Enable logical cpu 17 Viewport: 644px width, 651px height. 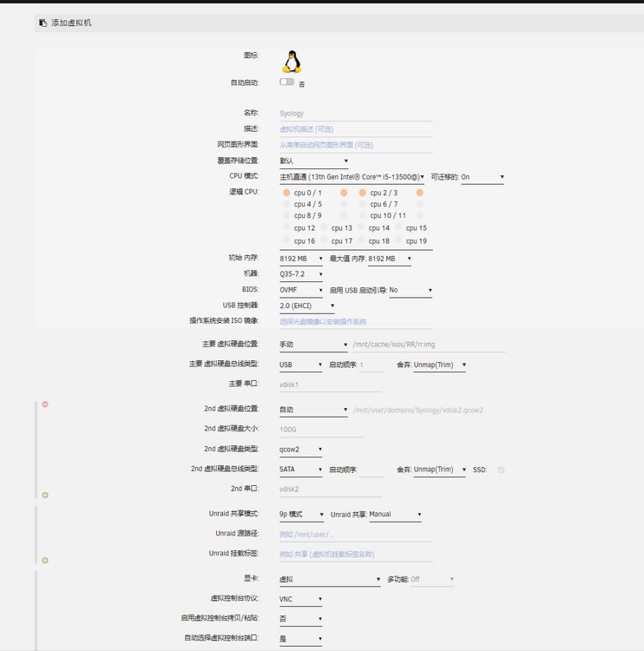pos(324,240)
